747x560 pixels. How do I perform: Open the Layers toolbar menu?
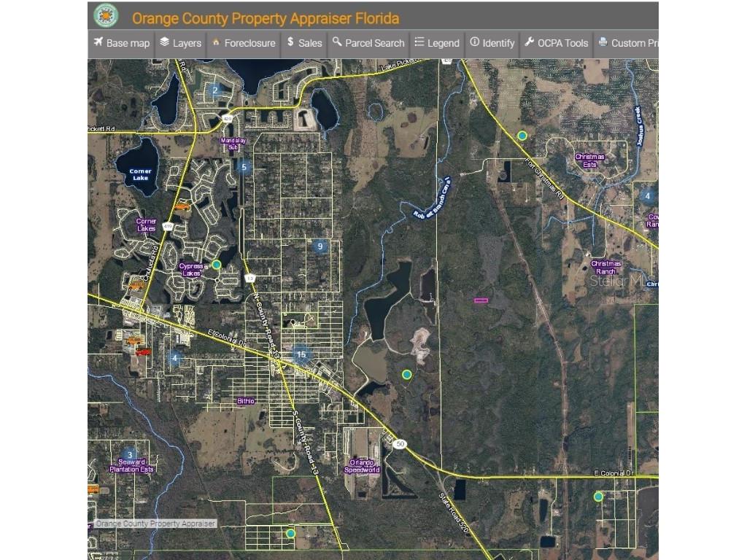tap(180, 43)
